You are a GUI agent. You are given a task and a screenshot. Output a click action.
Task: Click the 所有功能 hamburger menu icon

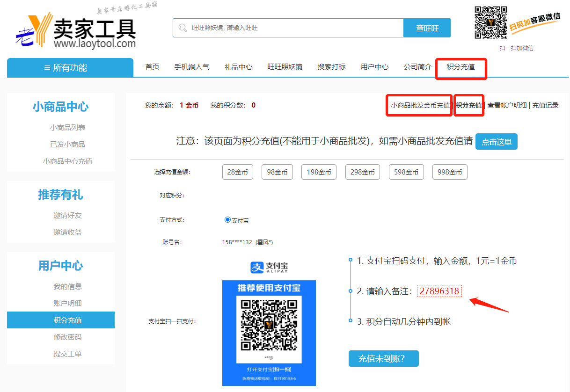(47, 68)
